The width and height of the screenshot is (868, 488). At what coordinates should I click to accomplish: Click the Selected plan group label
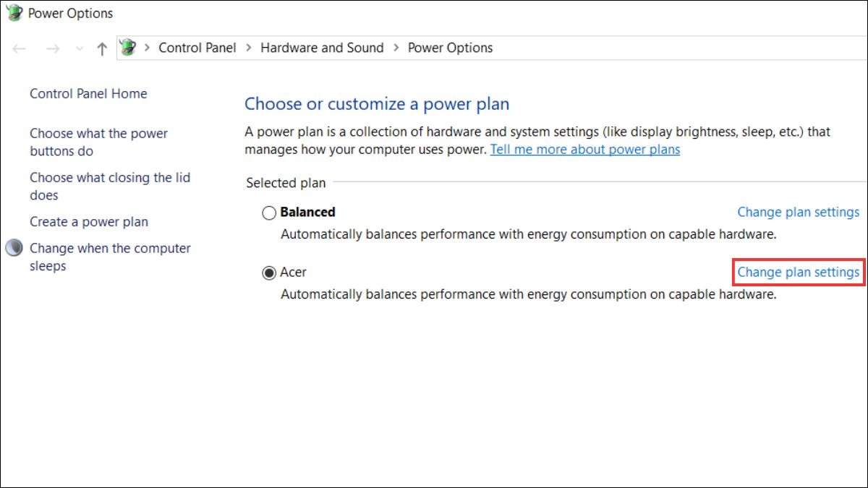[x=286, y=183]
